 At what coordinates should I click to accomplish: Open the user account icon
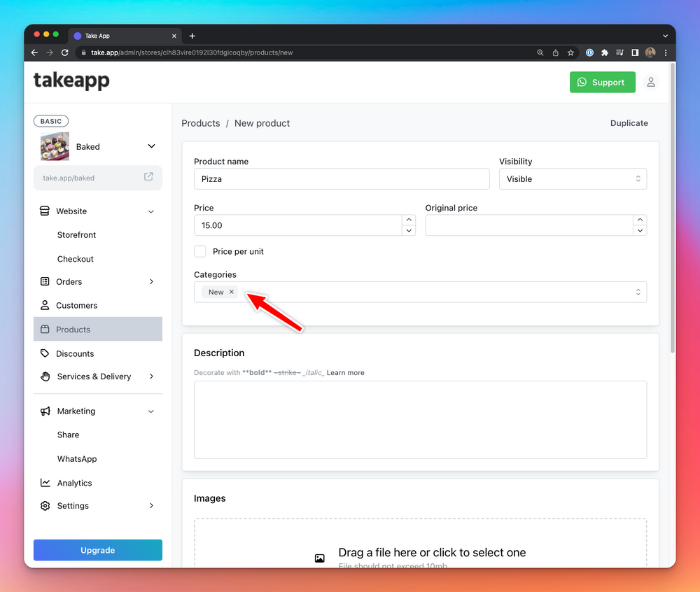[651, 82]
